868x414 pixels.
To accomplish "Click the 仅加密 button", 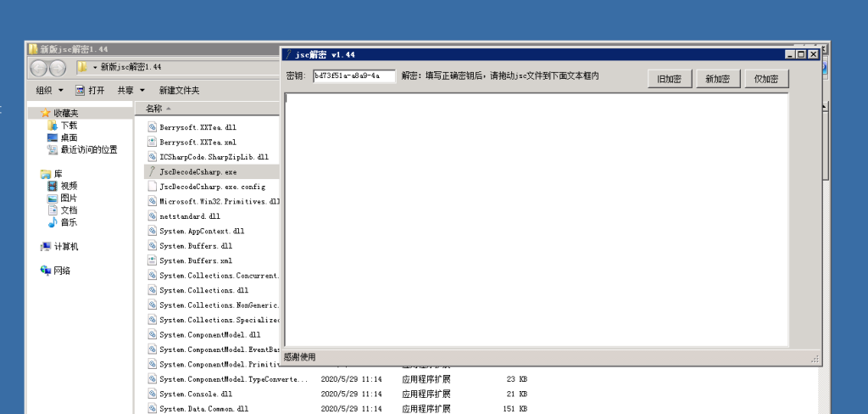I will pos(766,79).
